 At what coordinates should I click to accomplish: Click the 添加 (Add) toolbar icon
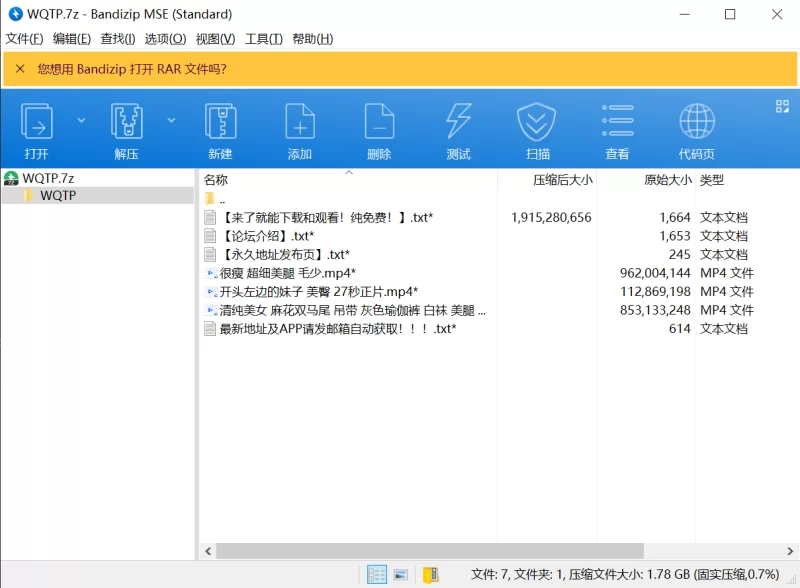299,121
